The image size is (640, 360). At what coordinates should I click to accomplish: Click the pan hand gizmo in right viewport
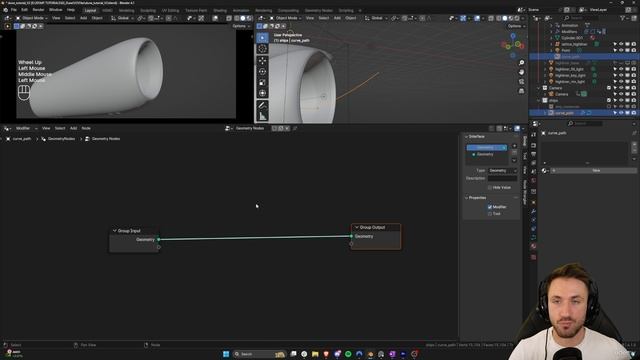click(x=521, y=72)
